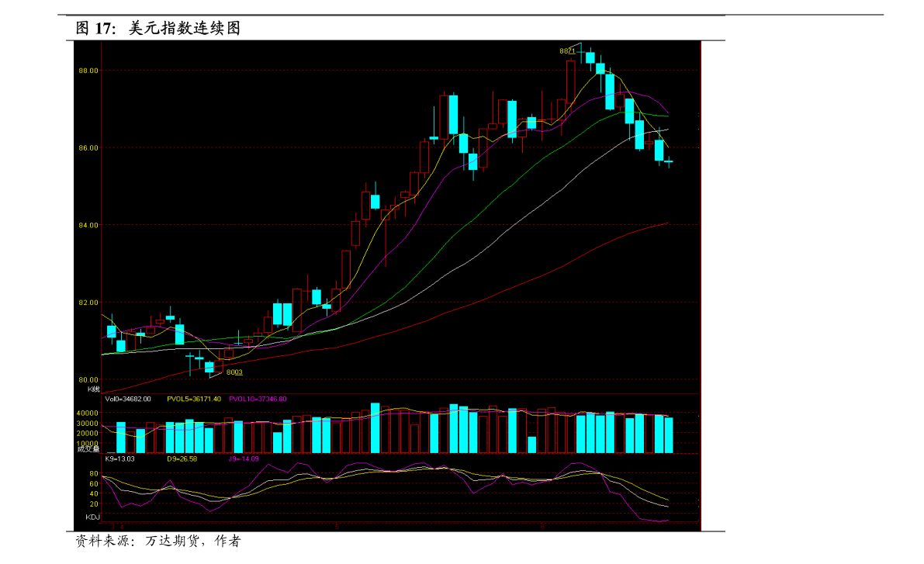
Task: Select the 20 KDJ axis label
Action: 94,504
